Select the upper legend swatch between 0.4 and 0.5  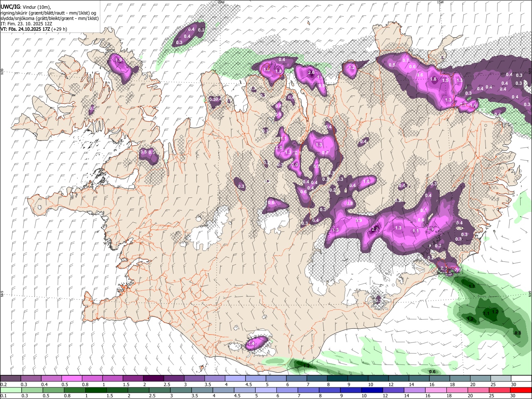pos(52,379)
